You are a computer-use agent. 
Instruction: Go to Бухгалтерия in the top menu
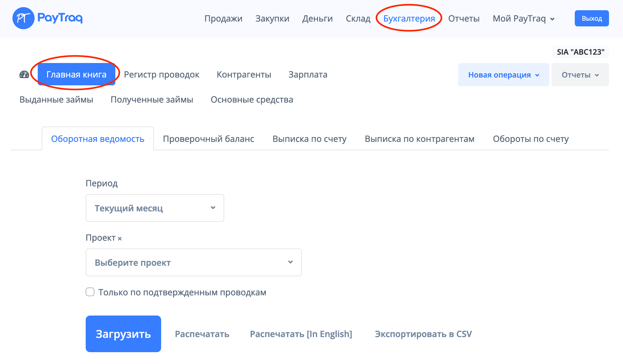409,19
